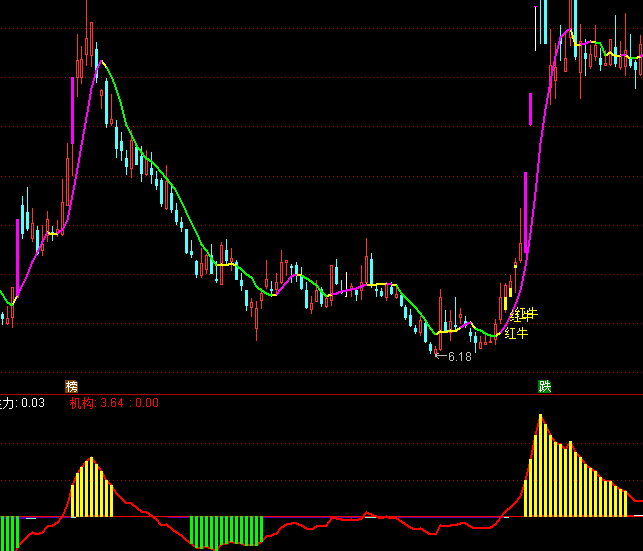Click the 力 0.03 indicator readout

click(22, 403)
